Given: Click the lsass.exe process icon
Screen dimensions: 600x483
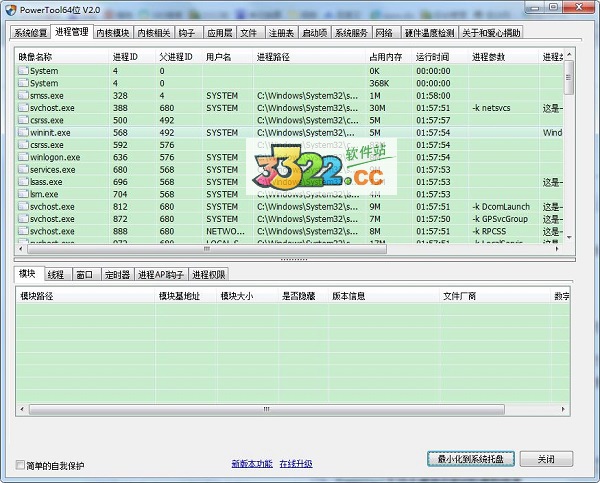Looking at the screenshot, I should tap(23, 182).
